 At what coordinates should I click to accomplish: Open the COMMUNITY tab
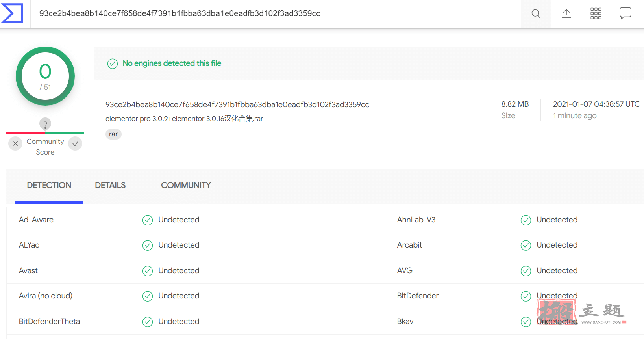click(x=186, y=185)
